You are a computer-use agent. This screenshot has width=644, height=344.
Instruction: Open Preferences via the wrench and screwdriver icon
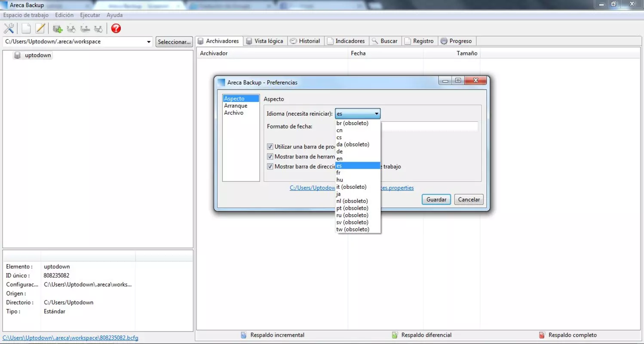pos(9,28)
